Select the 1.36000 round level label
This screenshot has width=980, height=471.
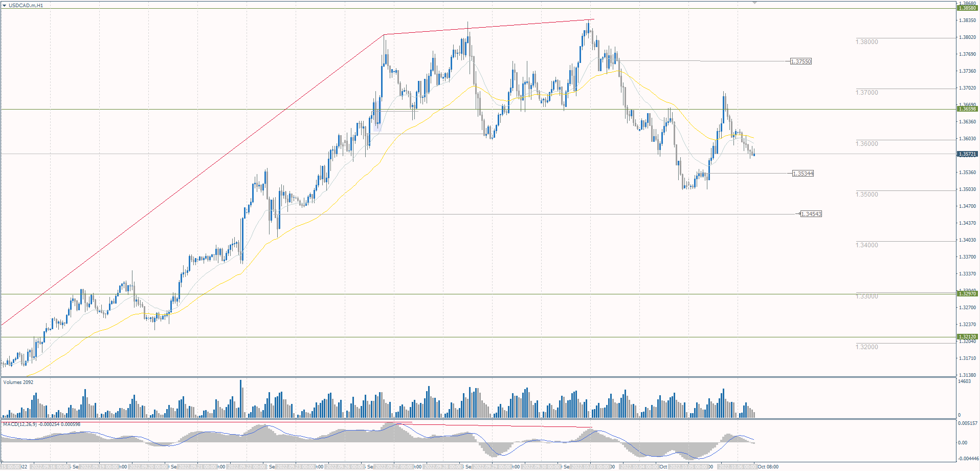866,144
